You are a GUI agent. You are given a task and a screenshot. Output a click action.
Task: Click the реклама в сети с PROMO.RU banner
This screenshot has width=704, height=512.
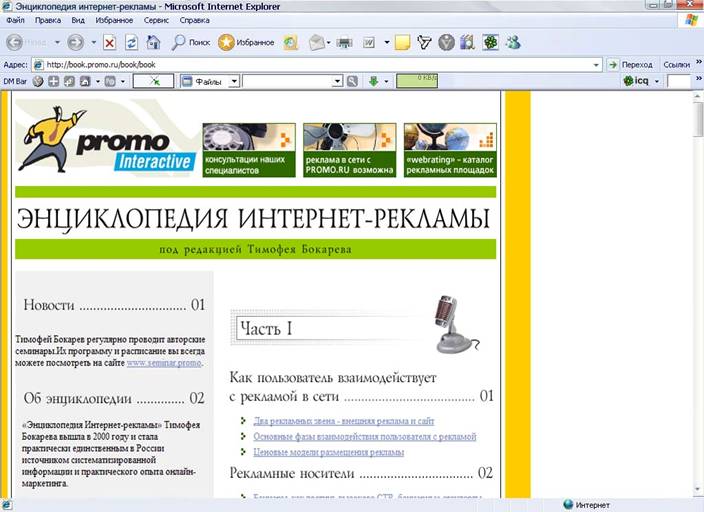click(349, 150)
